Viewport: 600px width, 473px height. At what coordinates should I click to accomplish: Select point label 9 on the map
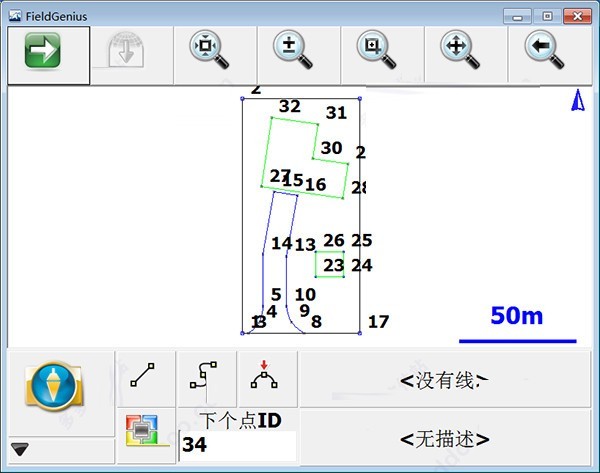[305, 310]
